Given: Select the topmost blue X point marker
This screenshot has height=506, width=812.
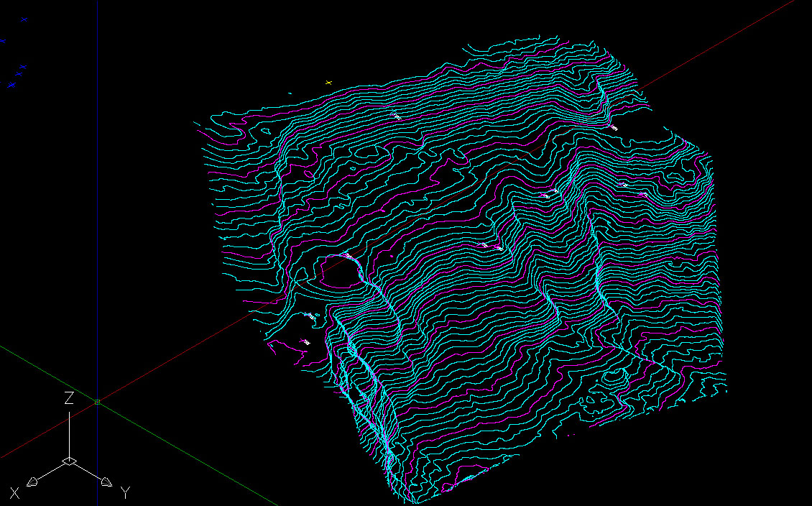Looking at the screenshot, I should (x=23, y=19).
